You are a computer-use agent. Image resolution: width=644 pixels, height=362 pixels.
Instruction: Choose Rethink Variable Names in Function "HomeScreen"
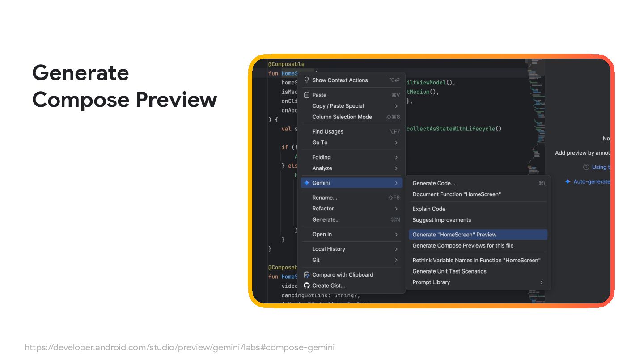(x=478, y=260)
